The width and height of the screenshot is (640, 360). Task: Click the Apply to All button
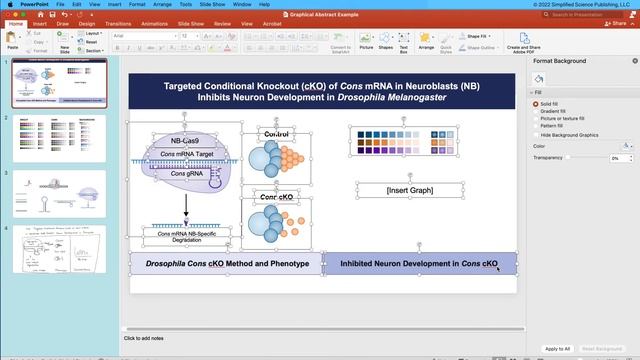coord(557,349)
